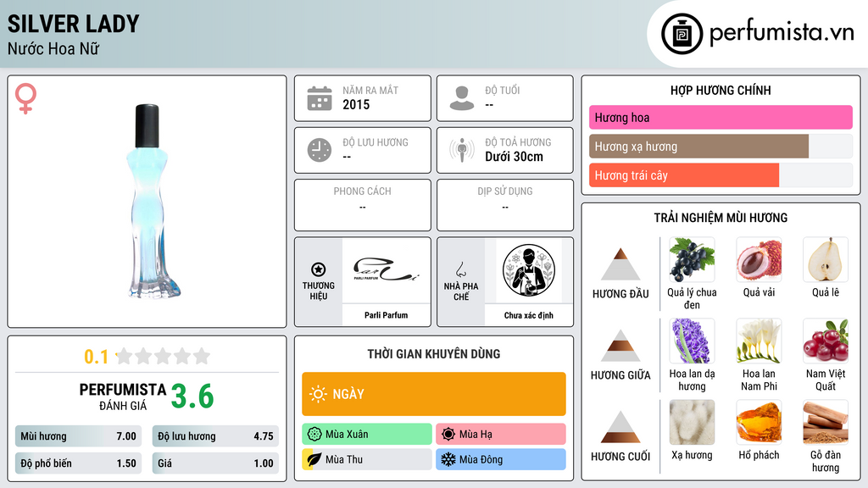Image resolution: width=868 pixels, height=488 pixels.
Task: Click the flower icon for Mùa Xuân
Action: (314, 434)
